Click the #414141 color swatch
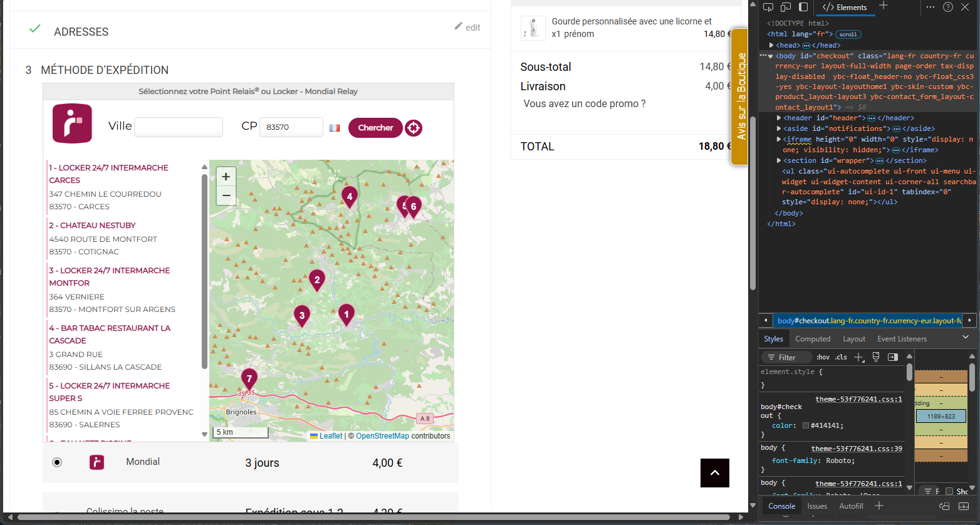Image resolution: width=980 pixels, height=525 pixels. click(806, 426)
